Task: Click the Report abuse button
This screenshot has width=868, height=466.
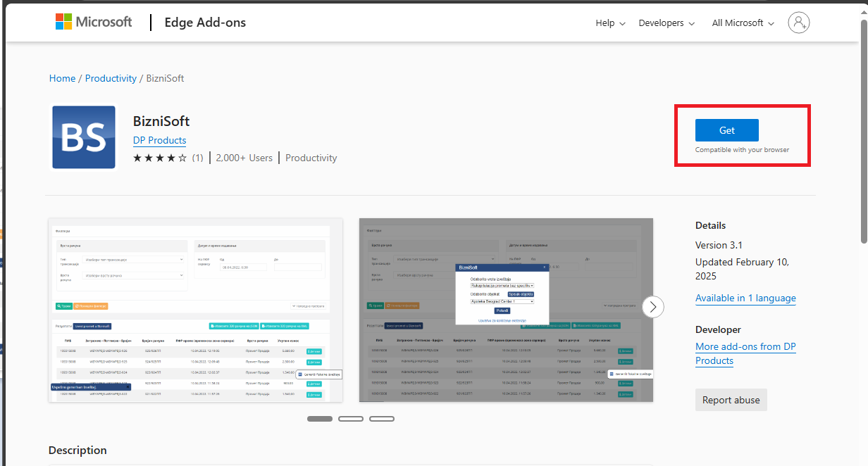Action: [731, 400]
